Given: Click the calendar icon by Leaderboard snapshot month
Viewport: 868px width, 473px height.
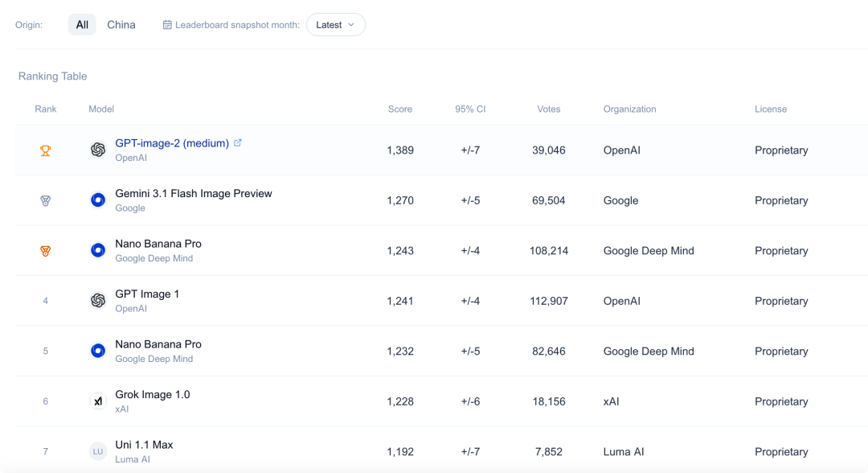Looking at the screenshot, I should coord(166,25).
